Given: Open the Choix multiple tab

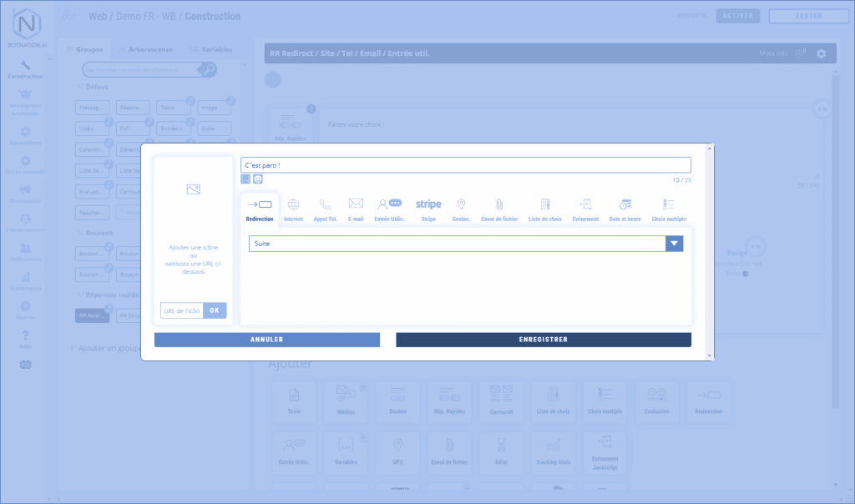Looking at the screenshot, I should point(668,208).
